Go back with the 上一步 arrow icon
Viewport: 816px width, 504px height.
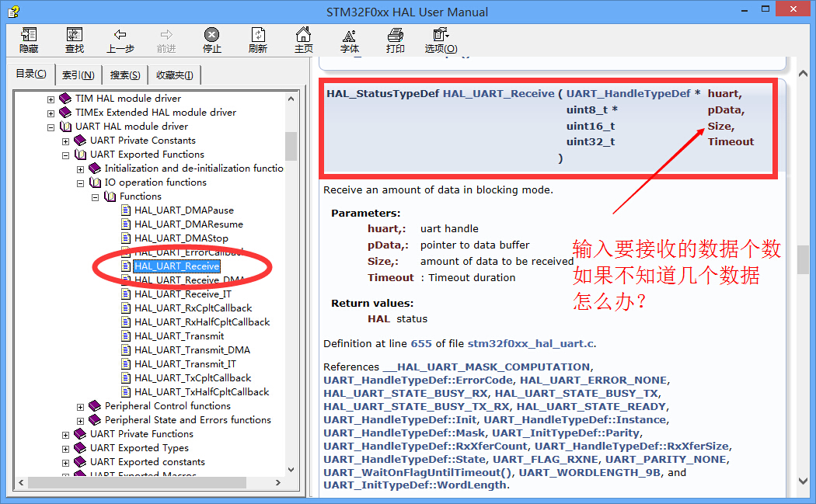point(120,35)
